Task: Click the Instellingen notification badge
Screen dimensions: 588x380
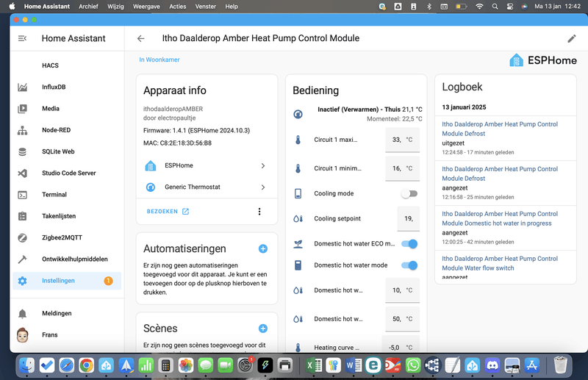Action: (x=108, y=281)
